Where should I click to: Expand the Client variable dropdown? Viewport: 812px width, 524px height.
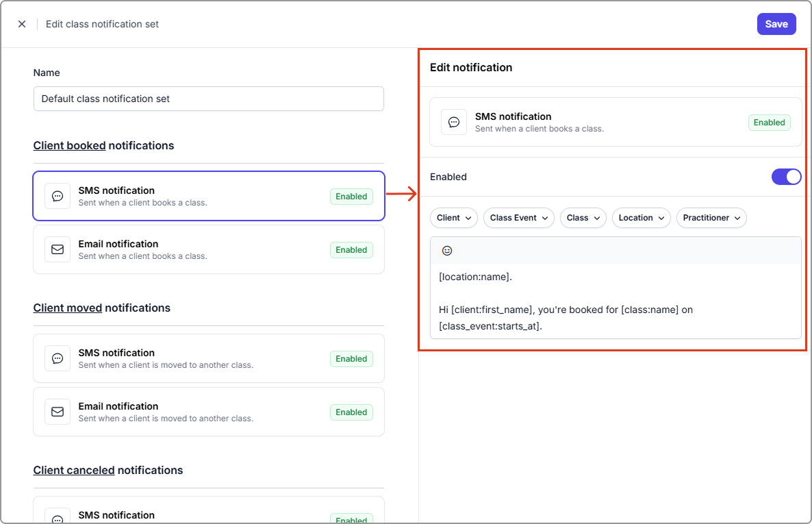[x=454, y=218]
